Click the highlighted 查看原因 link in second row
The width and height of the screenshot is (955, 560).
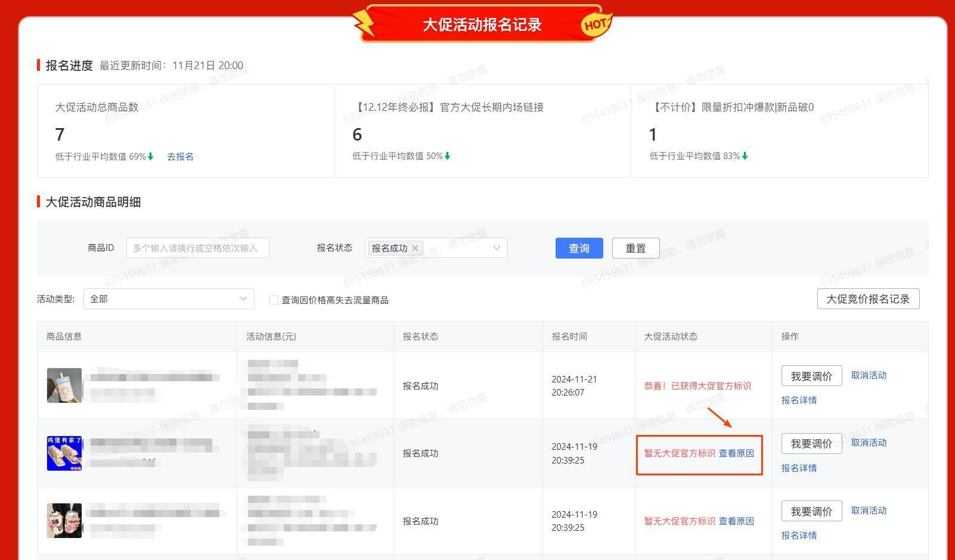click(736, 453)
